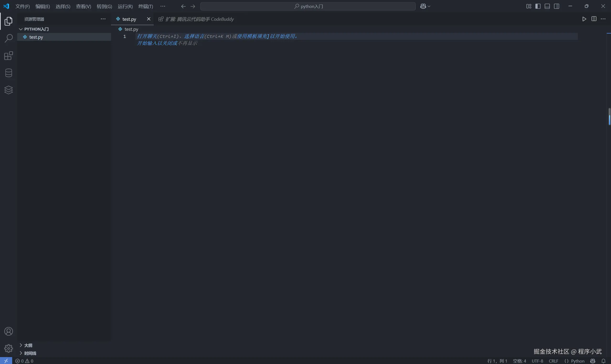The image size is (611, 364).
Task: Open the Extensions view icon
Action: (x=9, y=56)
